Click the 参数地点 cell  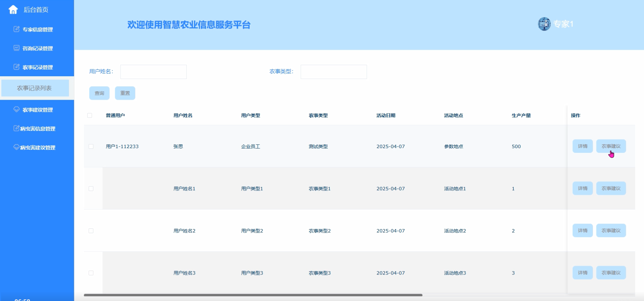pyautogui.click(x=454, y=146)
